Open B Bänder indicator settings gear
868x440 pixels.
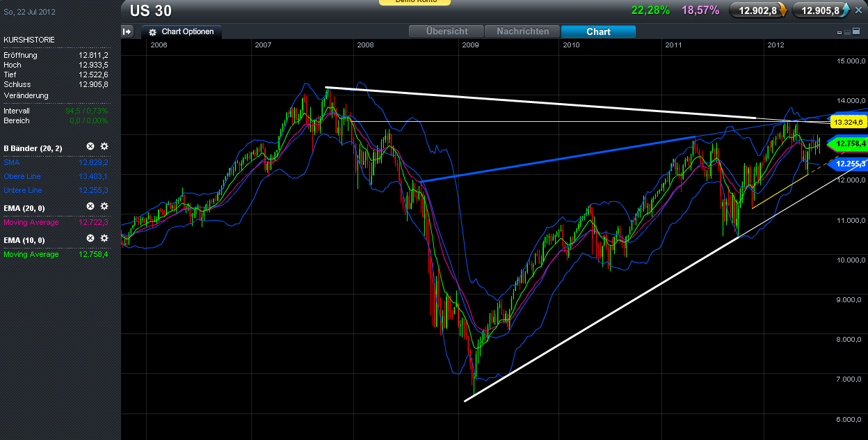tap(104, 146)
